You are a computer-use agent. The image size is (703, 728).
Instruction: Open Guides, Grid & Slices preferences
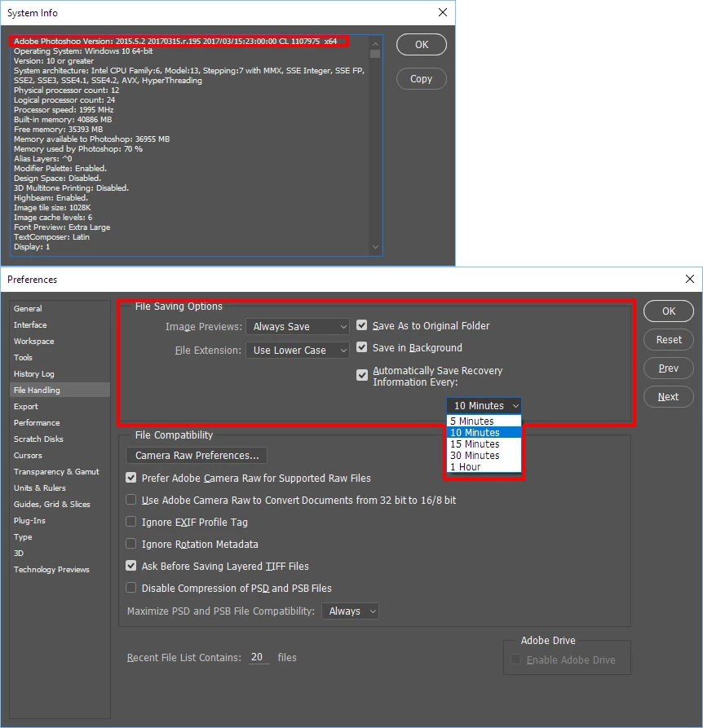click(x=60, y=504)
